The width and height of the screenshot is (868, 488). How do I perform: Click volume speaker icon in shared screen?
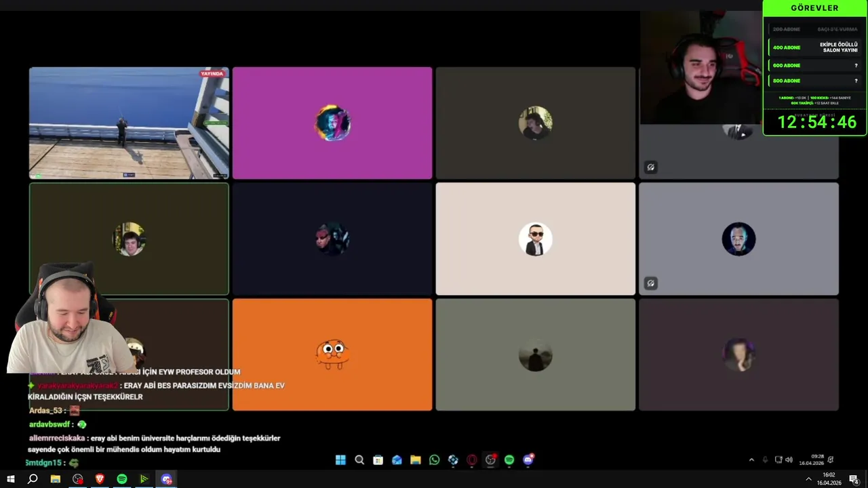789,460
